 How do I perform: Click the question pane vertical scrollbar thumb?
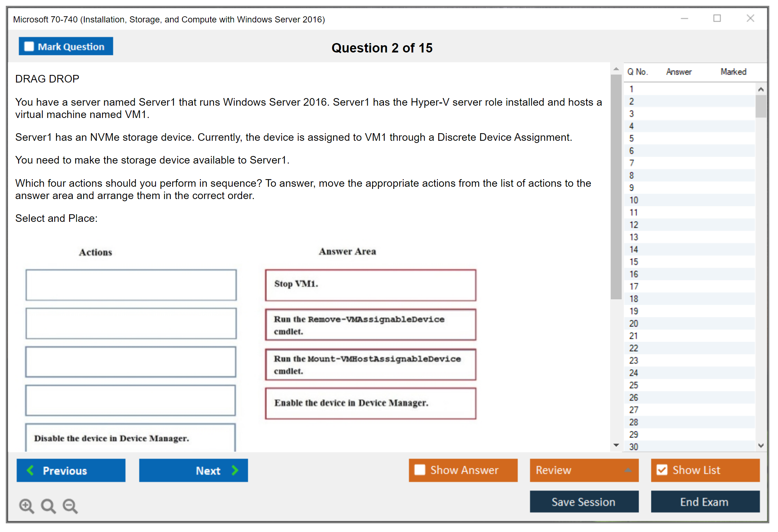point(616,186)
